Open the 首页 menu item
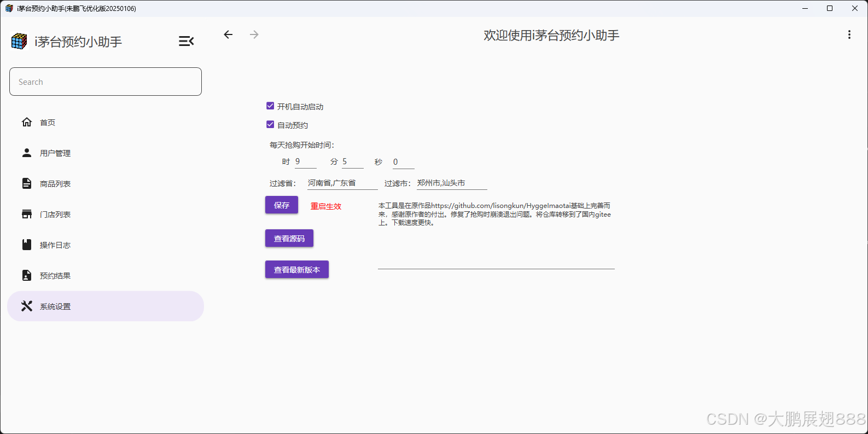 (106, 122)
